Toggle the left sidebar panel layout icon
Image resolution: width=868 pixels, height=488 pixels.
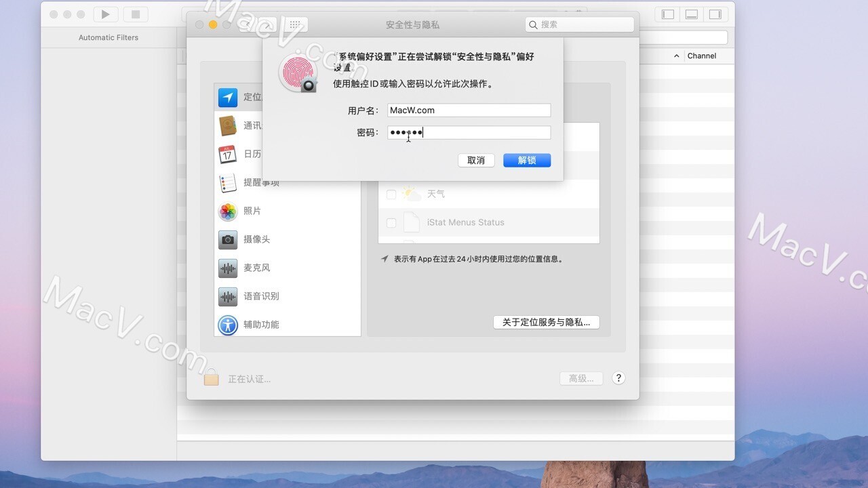(668, 14)
